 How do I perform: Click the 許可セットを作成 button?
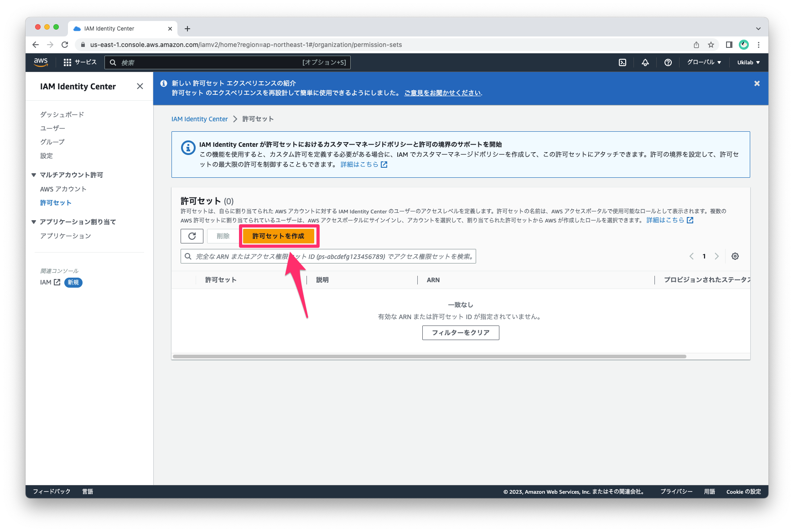278,236
